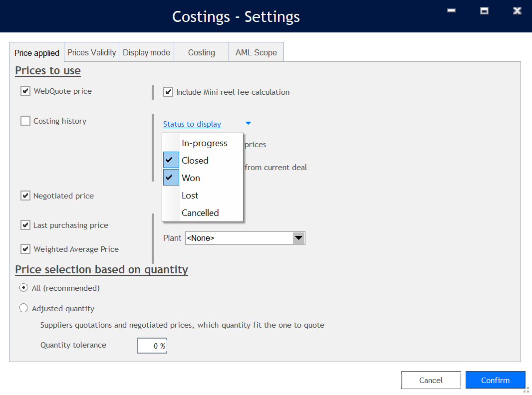Select the AML Scope tab
Viewport: 532px width, 395px height.
[256, 52]
